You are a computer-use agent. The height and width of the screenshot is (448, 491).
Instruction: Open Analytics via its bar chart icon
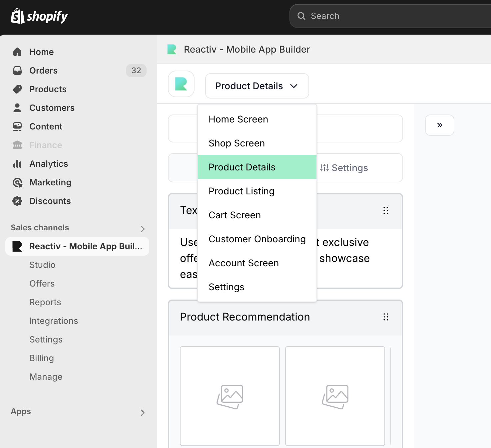(17, 164)
